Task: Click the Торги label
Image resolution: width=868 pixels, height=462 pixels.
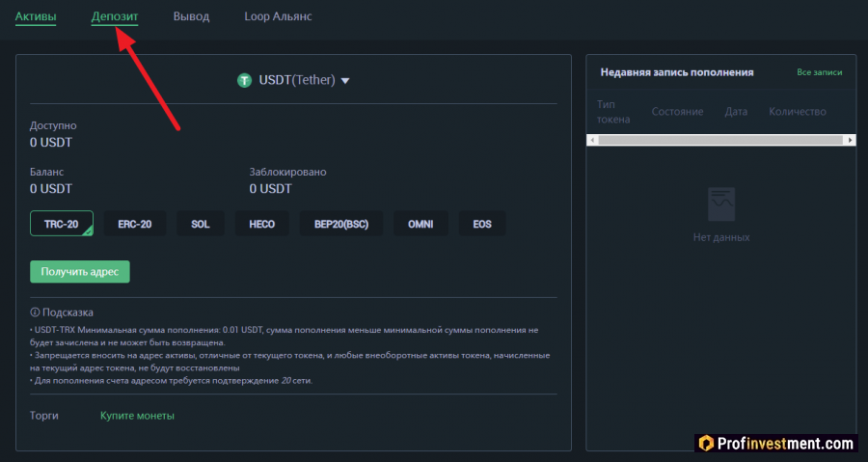Action: coord(43,416)
